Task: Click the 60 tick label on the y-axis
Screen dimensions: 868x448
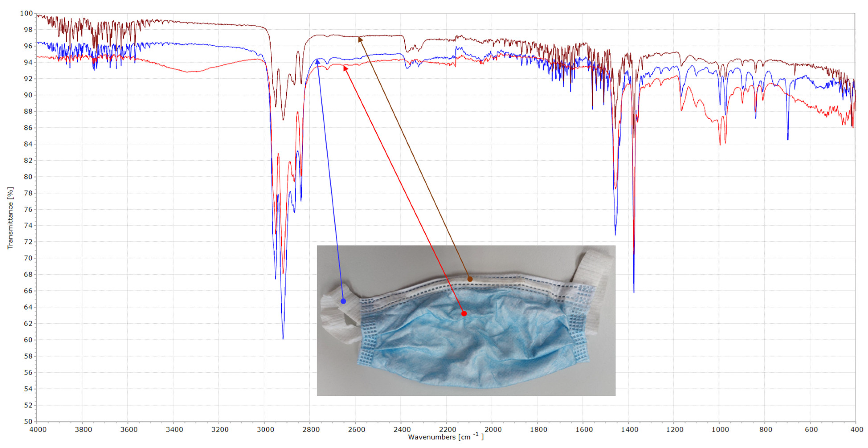Action: pos(28,340)
